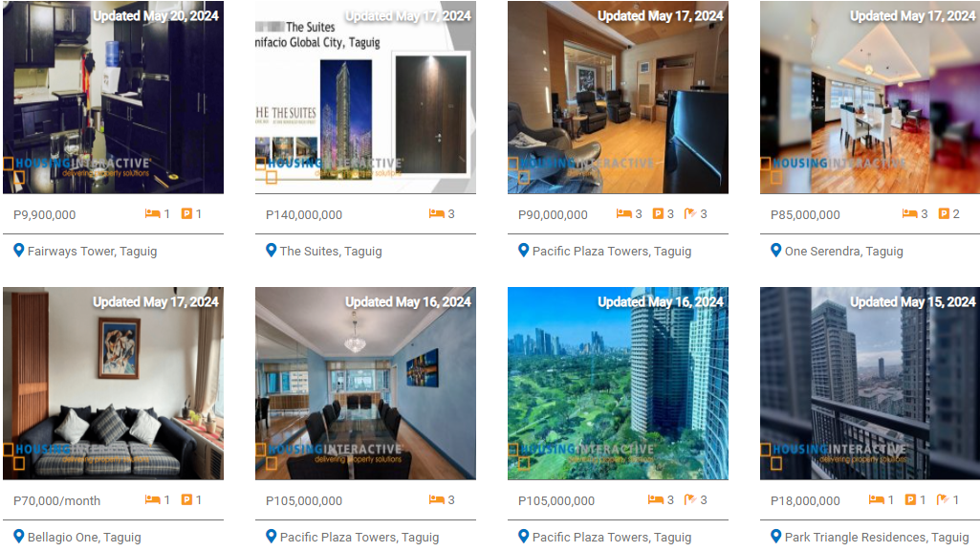
Task: Click the parking icon on P90,000,000 Pacific Plaza listing
Action: pos(658,213)
